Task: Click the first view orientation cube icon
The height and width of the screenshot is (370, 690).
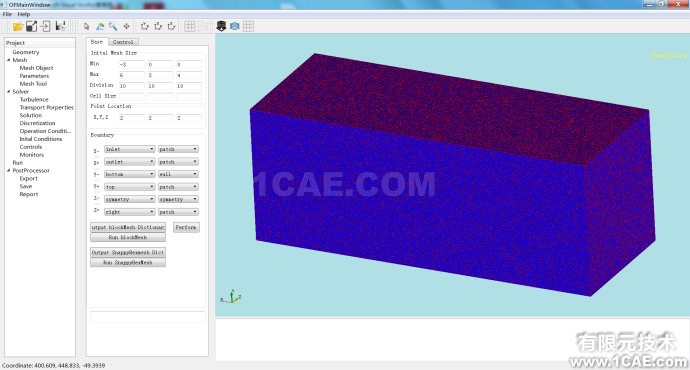Action: [145, 26]
